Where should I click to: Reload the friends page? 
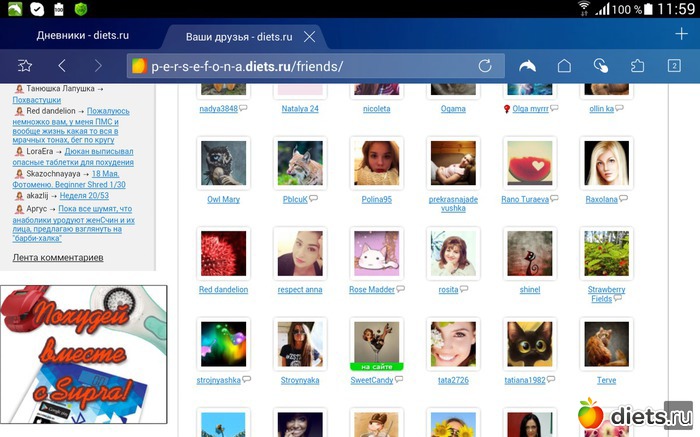[x=485, y=66]
